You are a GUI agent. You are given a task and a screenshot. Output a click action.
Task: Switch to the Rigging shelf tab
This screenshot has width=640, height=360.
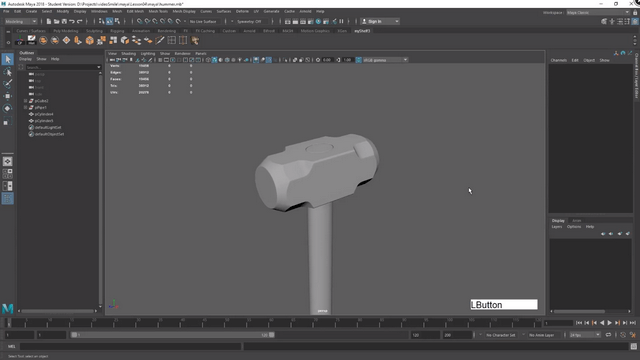coord(117,31)
